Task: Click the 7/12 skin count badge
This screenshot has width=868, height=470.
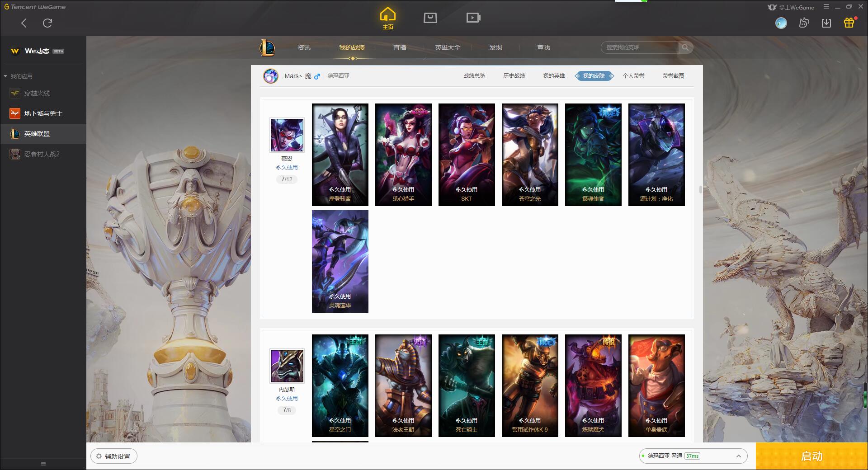Action: click(287, 179)
